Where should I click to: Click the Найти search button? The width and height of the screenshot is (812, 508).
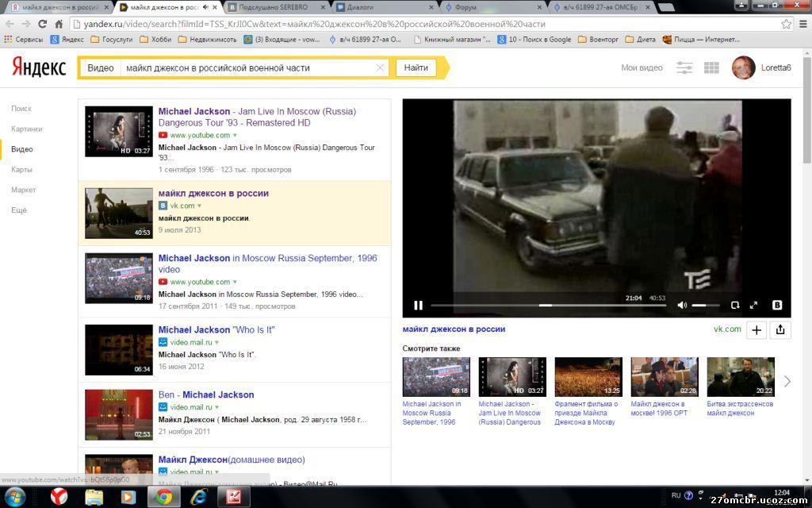point(416,68)
